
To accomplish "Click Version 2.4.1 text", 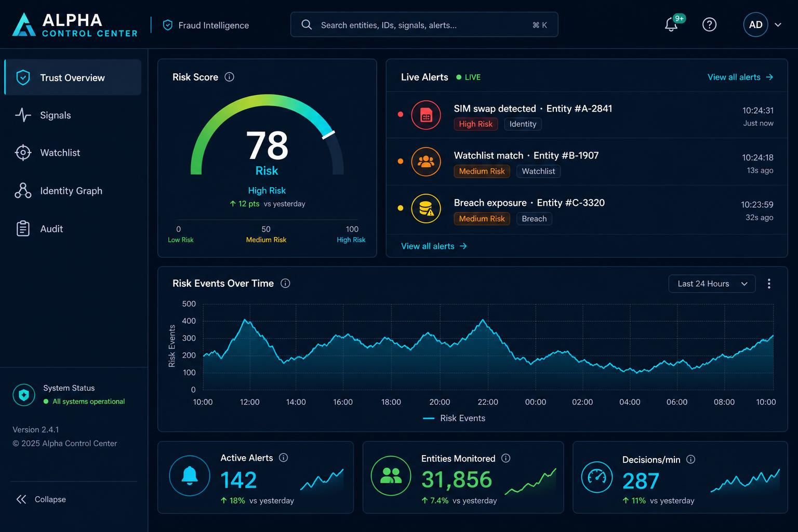I will point(36,430).
